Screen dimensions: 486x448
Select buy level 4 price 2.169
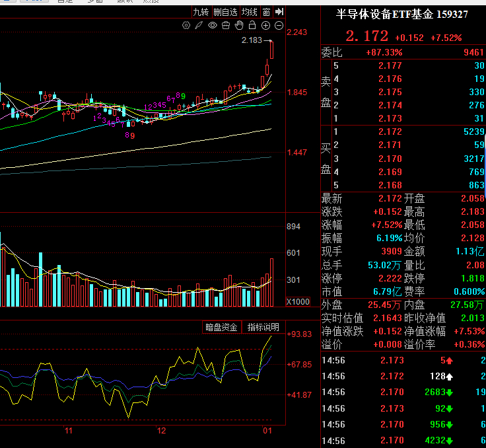[x=390, y=172]
